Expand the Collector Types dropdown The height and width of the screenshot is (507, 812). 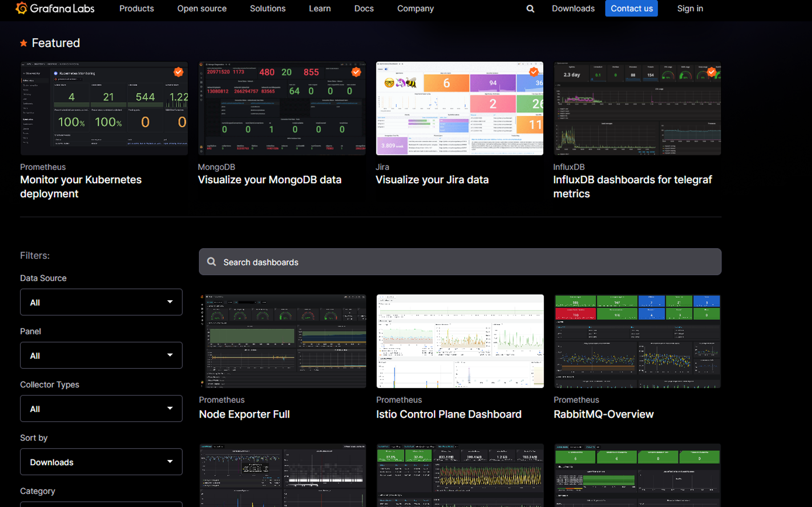point(101,408)
